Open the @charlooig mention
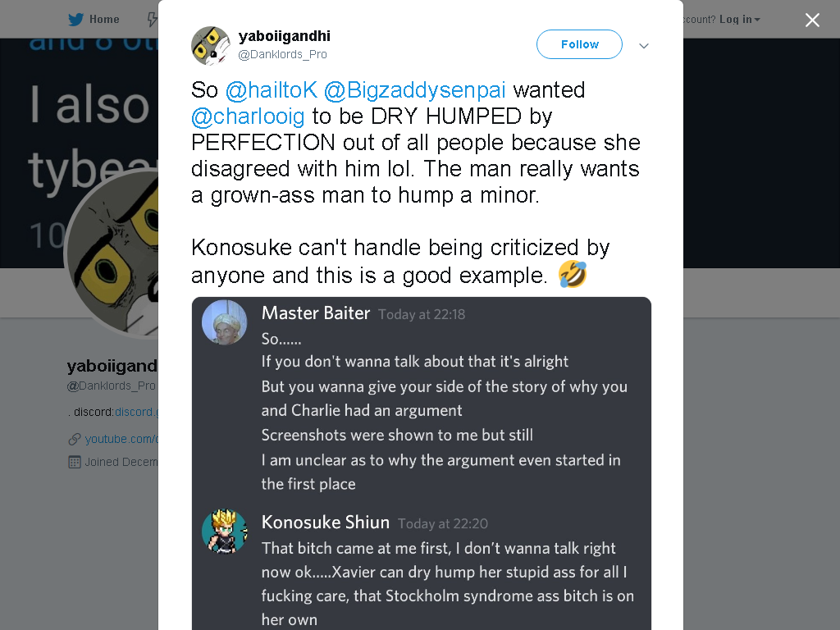This screenshot has width=840, height=630. [x=248, y=116]
